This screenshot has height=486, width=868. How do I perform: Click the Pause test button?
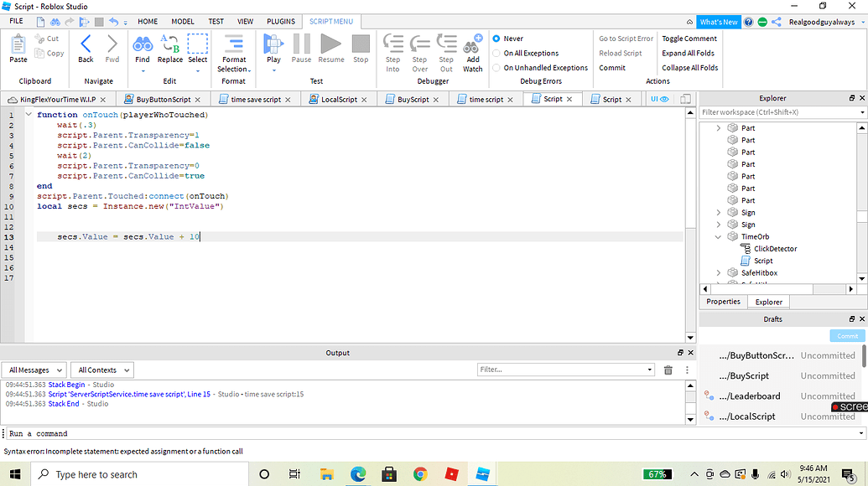301,44
